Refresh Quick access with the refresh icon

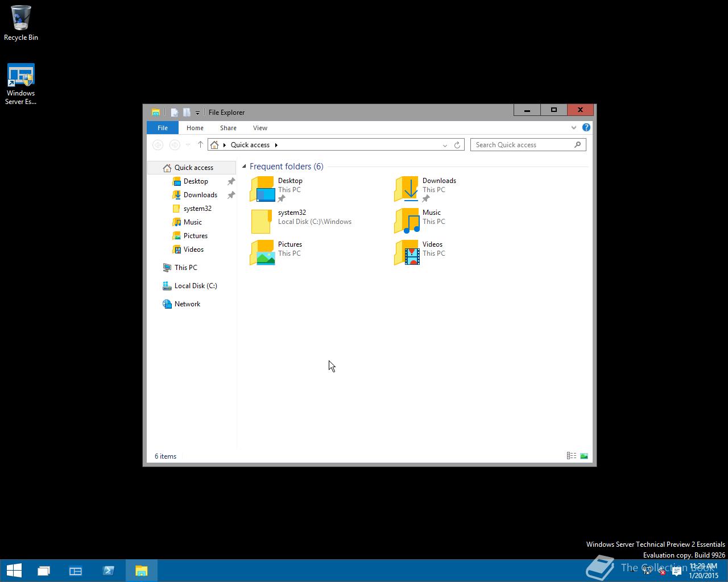[457, 145]
